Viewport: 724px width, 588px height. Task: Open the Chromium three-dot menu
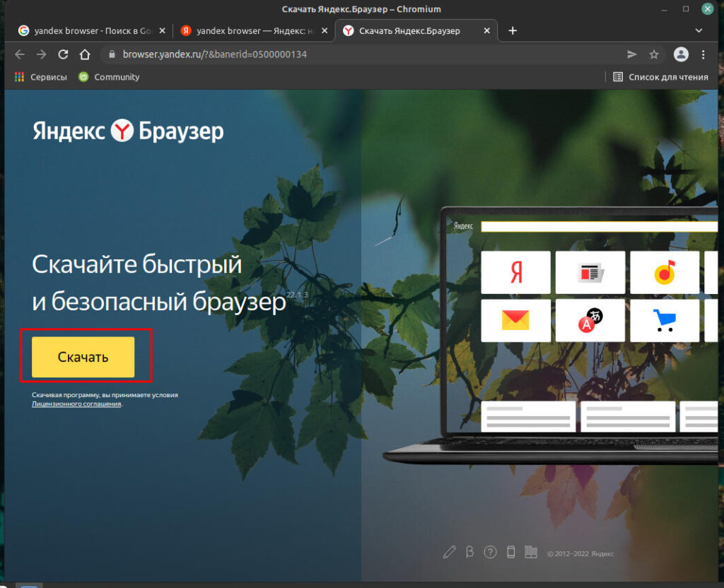point(703,54)
